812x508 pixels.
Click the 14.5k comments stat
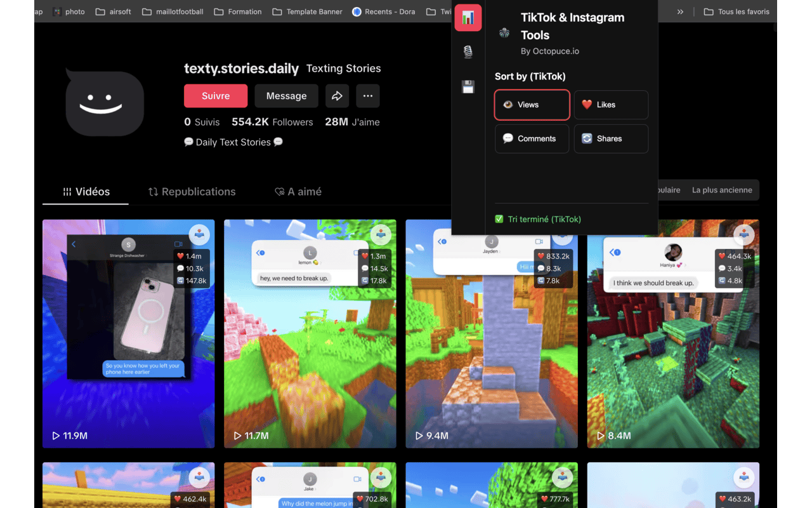[x=373, y=269]
